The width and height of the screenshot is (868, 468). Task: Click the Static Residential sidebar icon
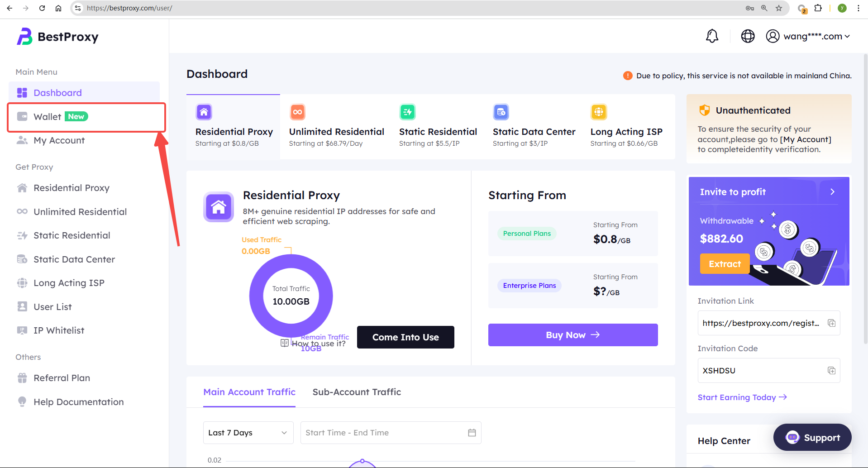point(22,235)
